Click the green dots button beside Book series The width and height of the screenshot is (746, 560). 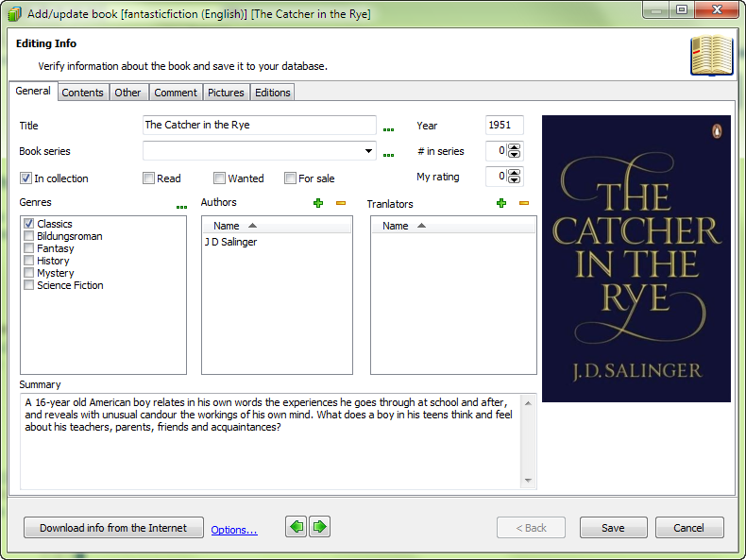(x=388, y=155)
